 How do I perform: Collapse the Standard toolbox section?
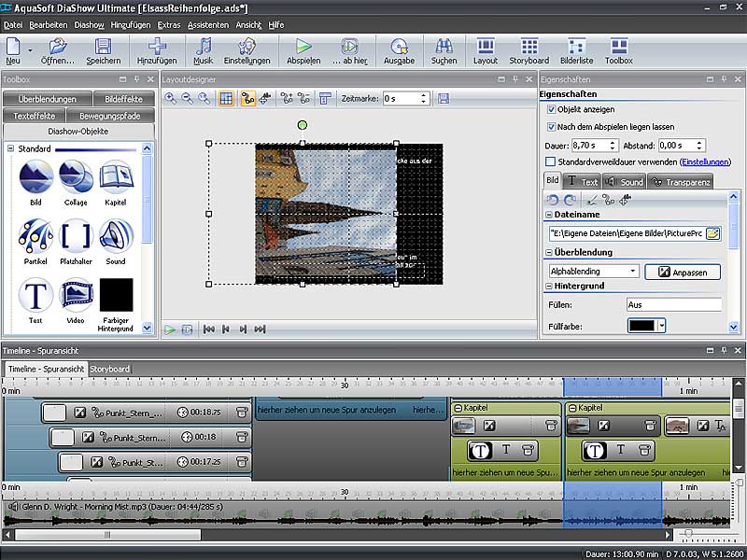point(10,149)
